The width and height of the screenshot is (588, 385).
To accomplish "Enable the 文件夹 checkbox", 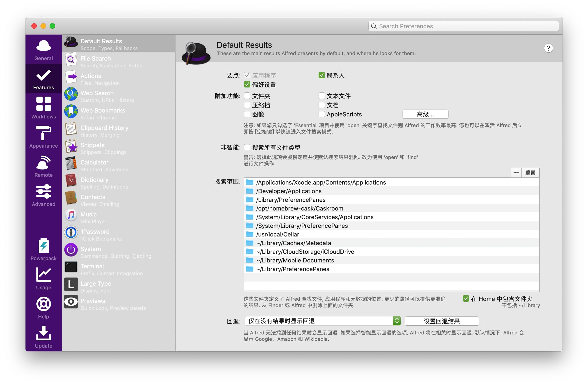I will point(247,96).
